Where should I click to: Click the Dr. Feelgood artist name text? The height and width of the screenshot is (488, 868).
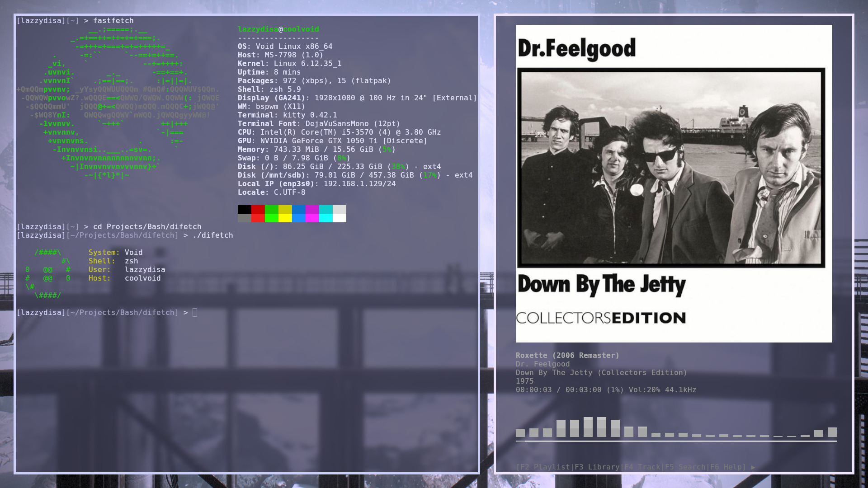[542, 364]
